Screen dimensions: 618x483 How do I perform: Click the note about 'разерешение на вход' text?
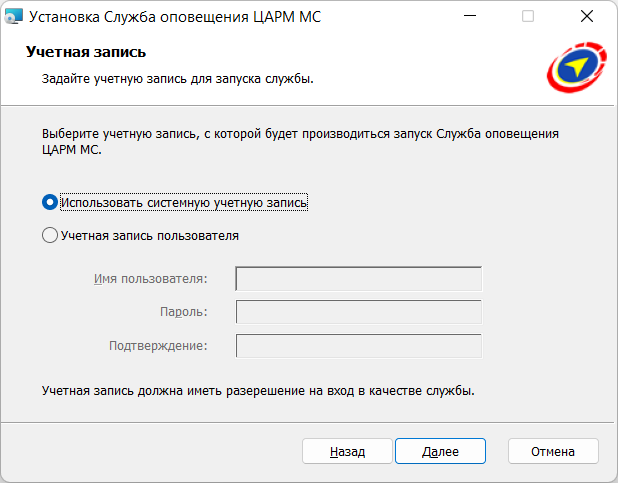point(258,391)
